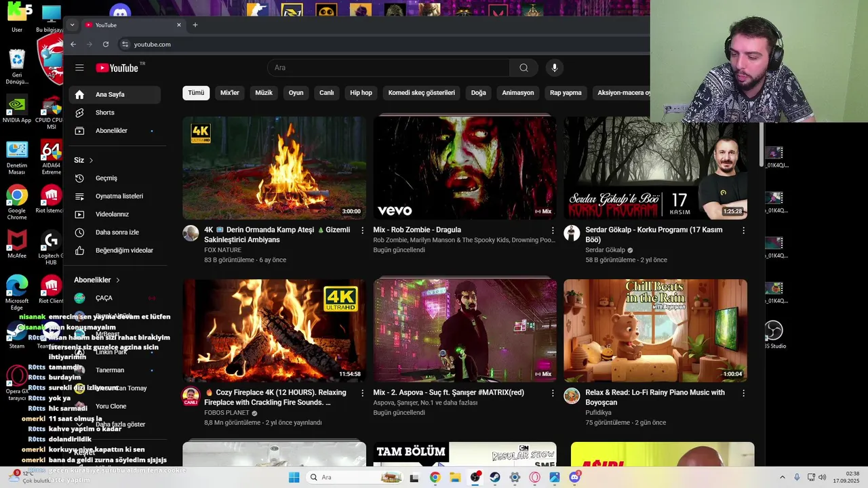Select the Hip hop filter chip

coord(361,93)
